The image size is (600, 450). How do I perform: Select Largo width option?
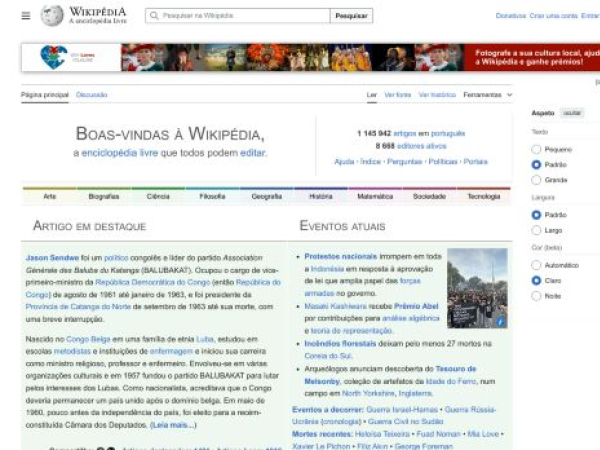click(x=536, y=230)
